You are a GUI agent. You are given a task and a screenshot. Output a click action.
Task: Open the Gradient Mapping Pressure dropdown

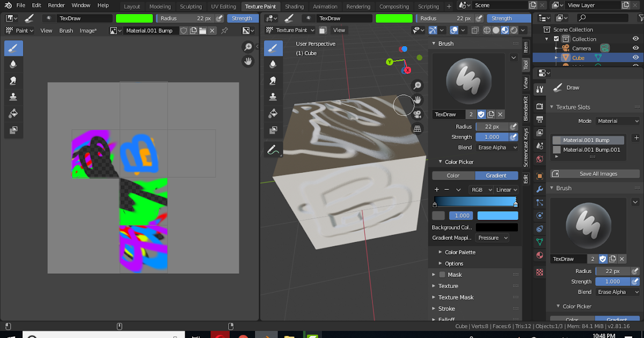(493, 238)
